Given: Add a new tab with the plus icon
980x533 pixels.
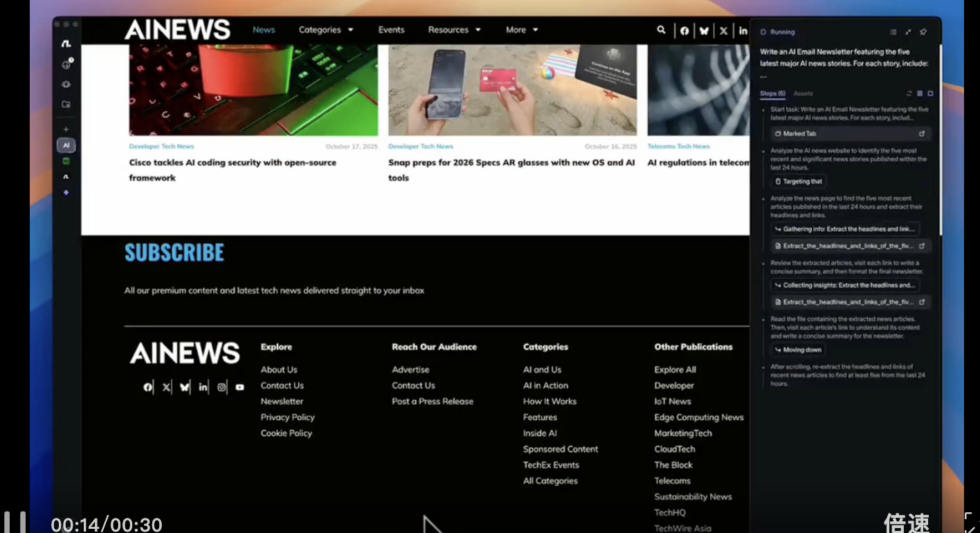Looking at the screenshot, I should pos(66,129).
